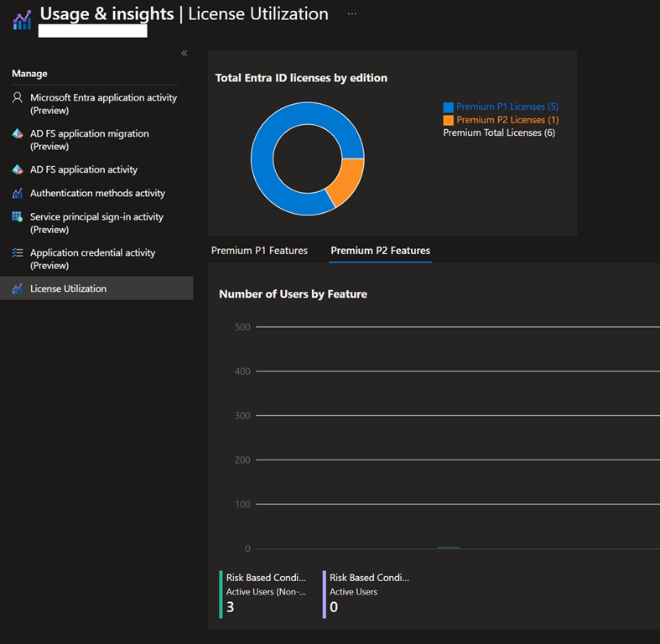
Task: Click the Microsoft Entra application activity icon
Action: tap(18, 98)
